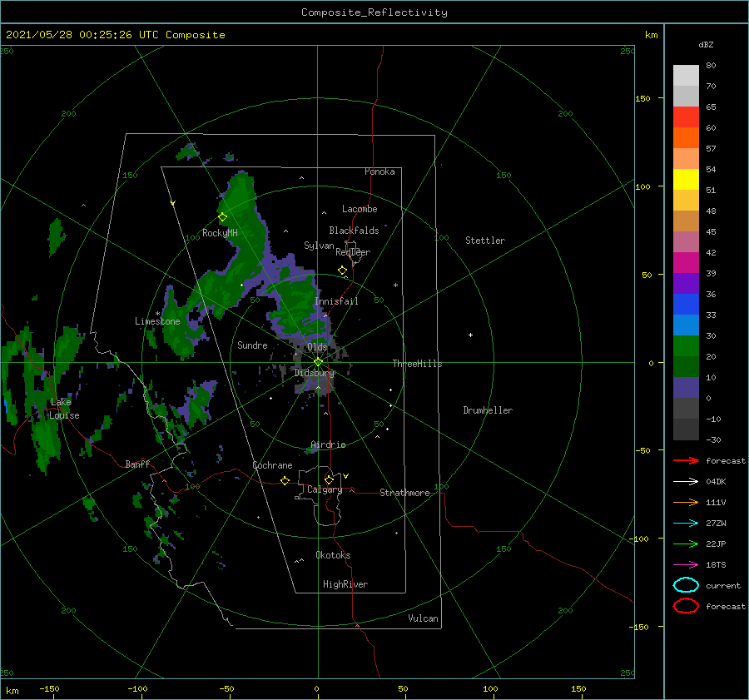
Task: Click the 54 dBZ yellow color swatch
Action: click(x=686, y=179)
